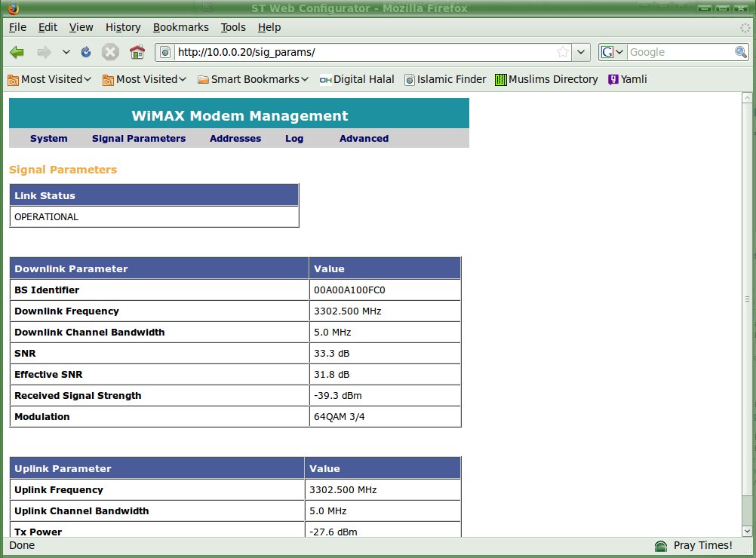
Task: Select Modulation value 64QAM 3/4
Action: 340,417
